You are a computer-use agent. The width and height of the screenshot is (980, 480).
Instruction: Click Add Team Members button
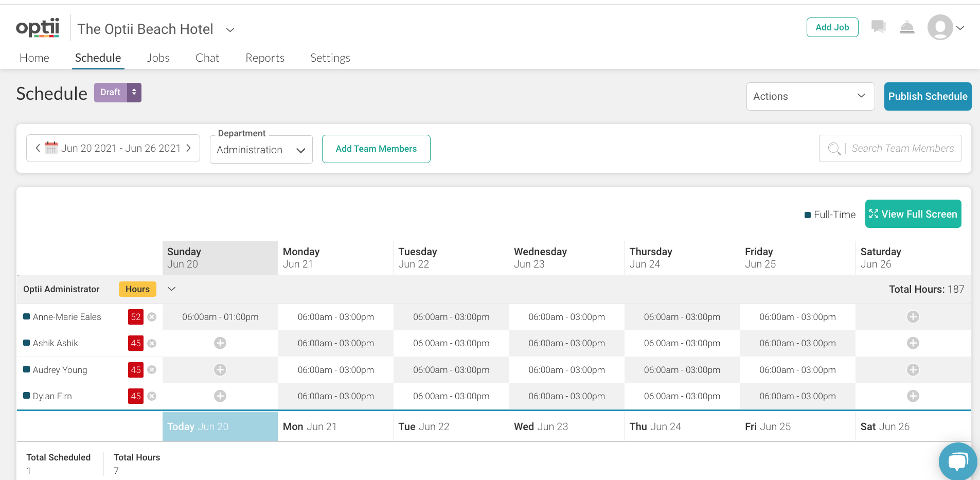(x=376, y=149)
